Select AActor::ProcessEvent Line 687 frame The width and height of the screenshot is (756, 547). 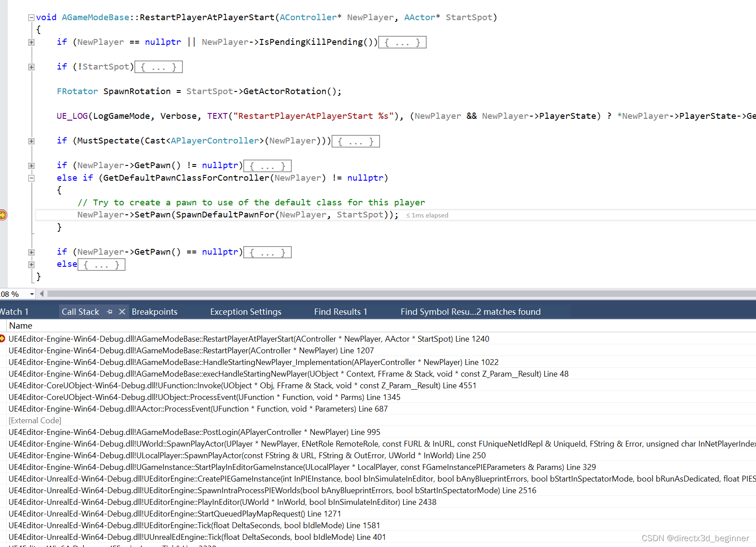[x=198, y=409]
